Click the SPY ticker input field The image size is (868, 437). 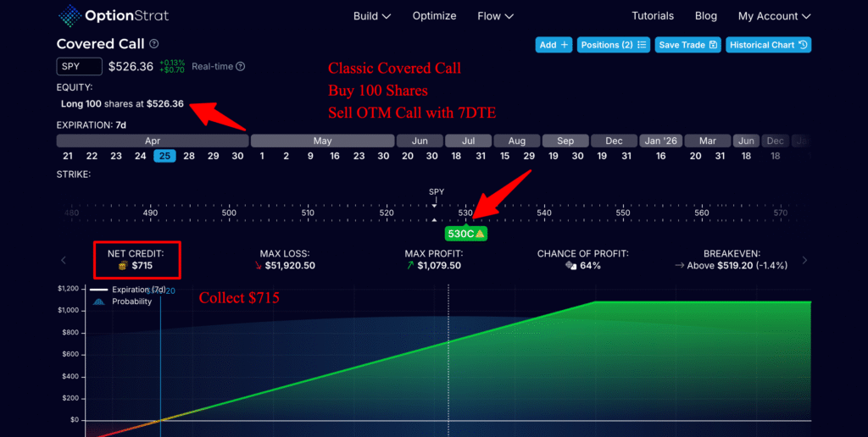point(79,66)
